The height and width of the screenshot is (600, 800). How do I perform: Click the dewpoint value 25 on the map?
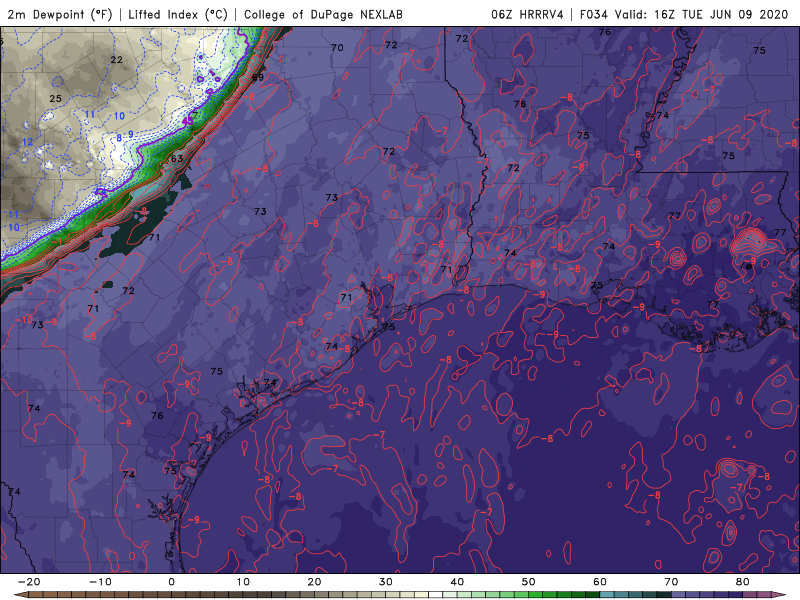56,98
